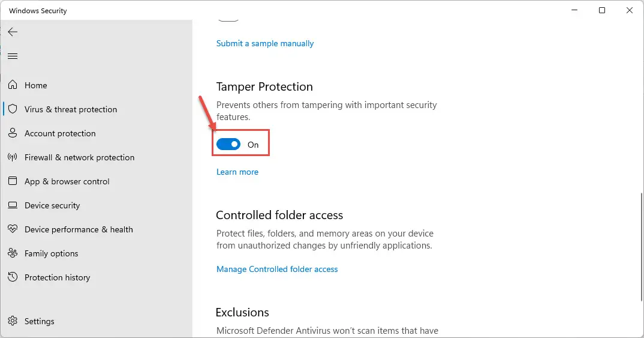The height and width of the screenshot is (338, 644).
Task: Click Submit a sample manually link
Action: tap(265, 44)
